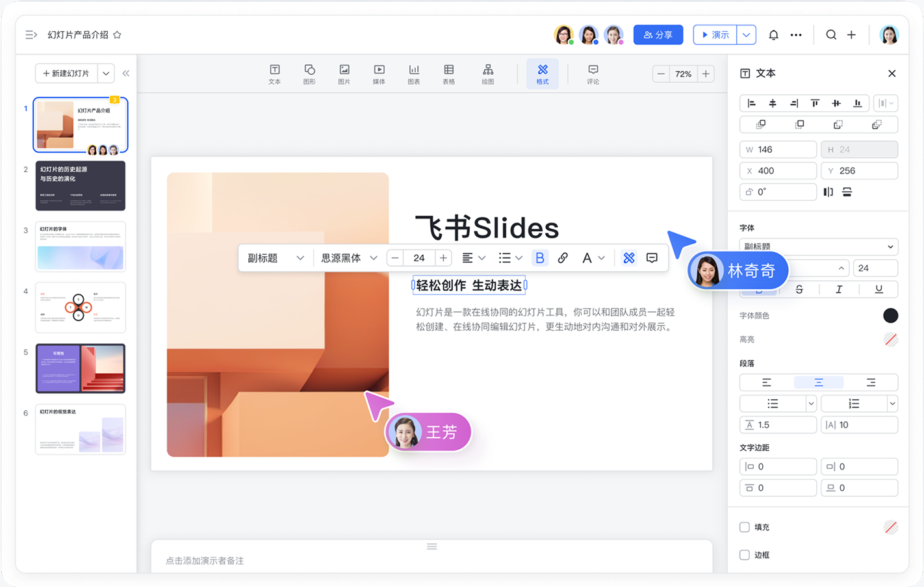
Task: Click the notification bell icon
Action: coord(773,35)
